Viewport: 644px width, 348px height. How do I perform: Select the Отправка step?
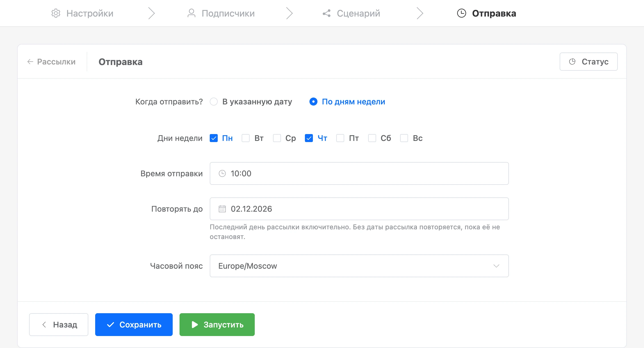tap(487, 13)
